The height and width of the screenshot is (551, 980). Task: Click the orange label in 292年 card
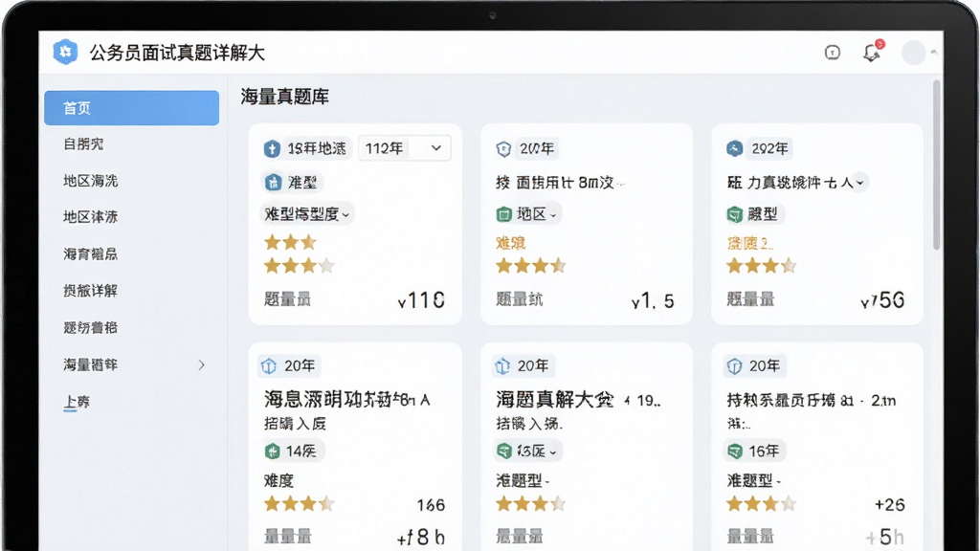[750, 243]
